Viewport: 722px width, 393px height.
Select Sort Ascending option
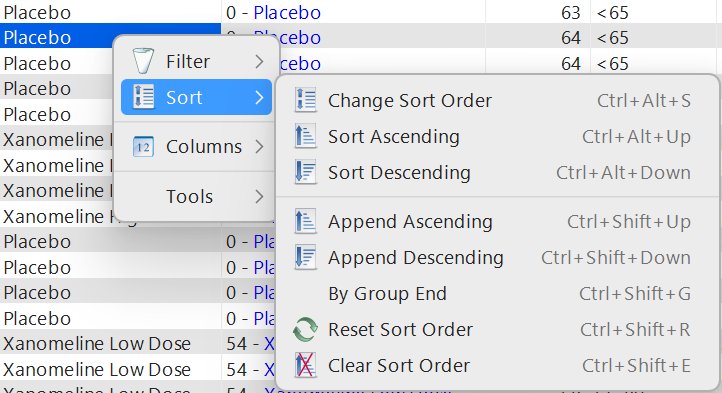497,136
